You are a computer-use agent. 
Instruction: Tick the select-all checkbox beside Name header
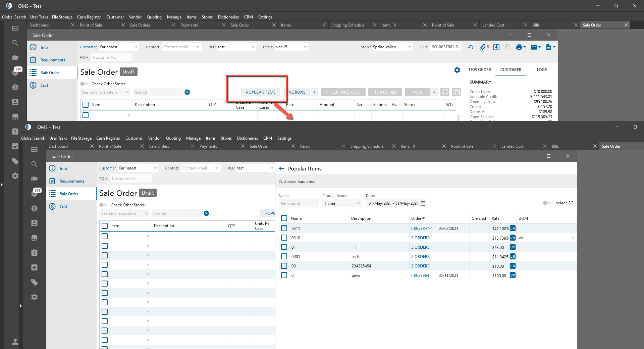pyautogui.click(x=284, y=218)
